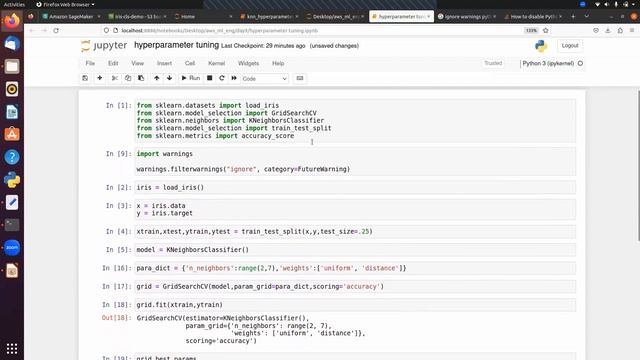Reset the 133% zoom level indicator
640x360 pixels.
click(531, 31)
